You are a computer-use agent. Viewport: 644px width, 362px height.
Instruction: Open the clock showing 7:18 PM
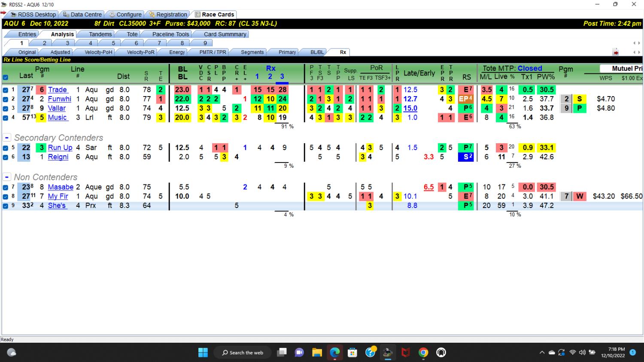(x=616, y=349)
